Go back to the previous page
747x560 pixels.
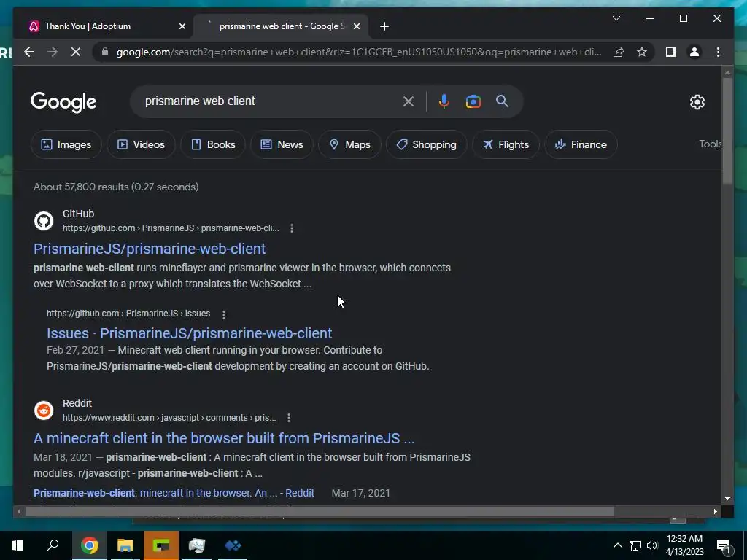pyautogui.click(x=29, y=52)
